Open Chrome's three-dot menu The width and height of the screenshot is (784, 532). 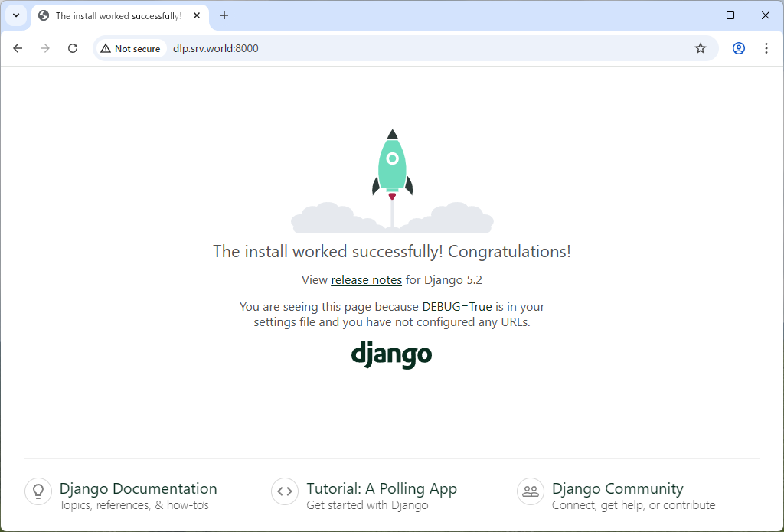766,47
